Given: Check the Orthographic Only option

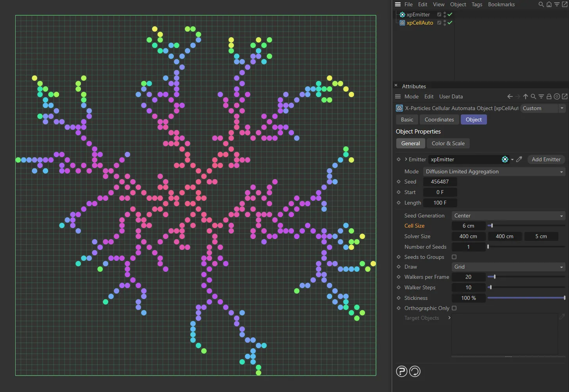Looking at the screenshot, I should pos(454,308).
